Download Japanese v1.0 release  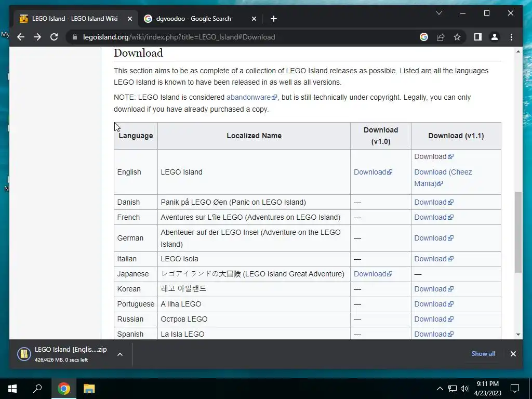[x=373, y=274]
